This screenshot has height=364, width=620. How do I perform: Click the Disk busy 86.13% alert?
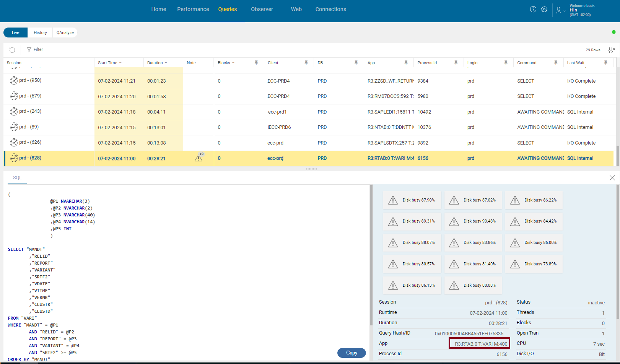tap(412, 285)
